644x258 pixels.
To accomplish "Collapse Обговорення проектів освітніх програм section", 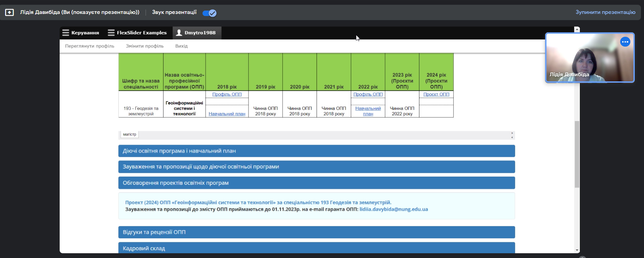I will 316,183.
